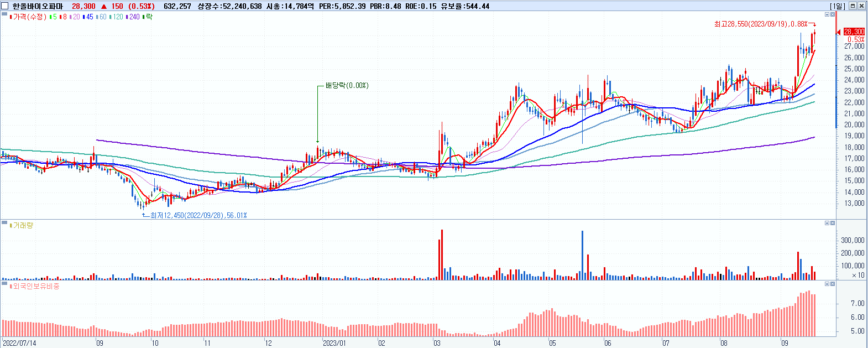This screenshot has height=348, width=868.
Task: Maximize the price chart panel
Action: point(827,14)
